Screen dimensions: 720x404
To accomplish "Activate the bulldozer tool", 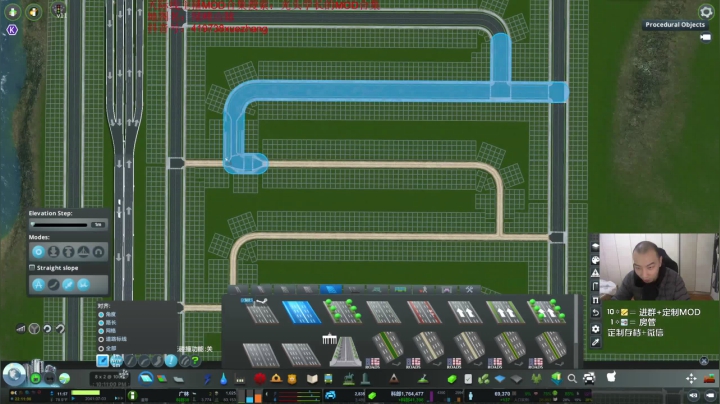I will pyautogui.click(x=709, y=379).
